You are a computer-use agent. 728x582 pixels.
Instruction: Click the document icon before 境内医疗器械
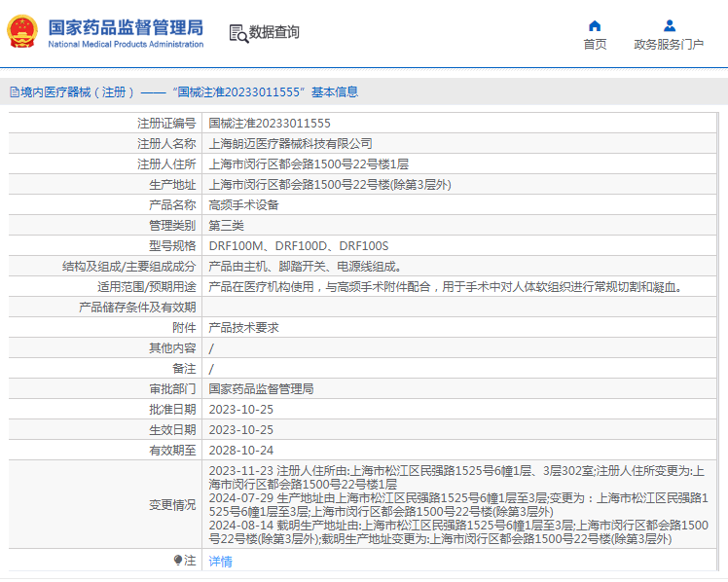coord(15,91)
